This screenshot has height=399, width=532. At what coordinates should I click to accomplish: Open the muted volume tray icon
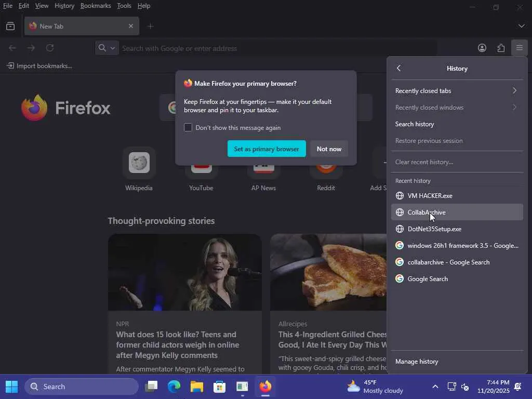(x=465, y=387)
